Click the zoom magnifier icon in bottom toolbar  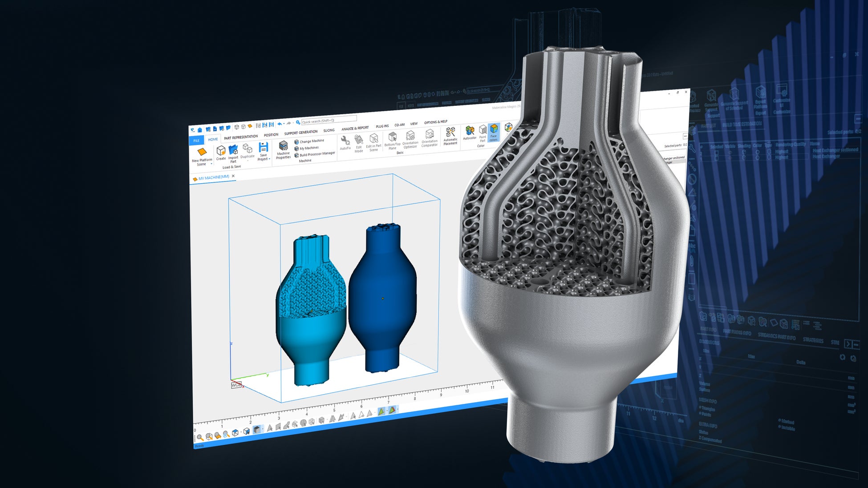point(200,437)
